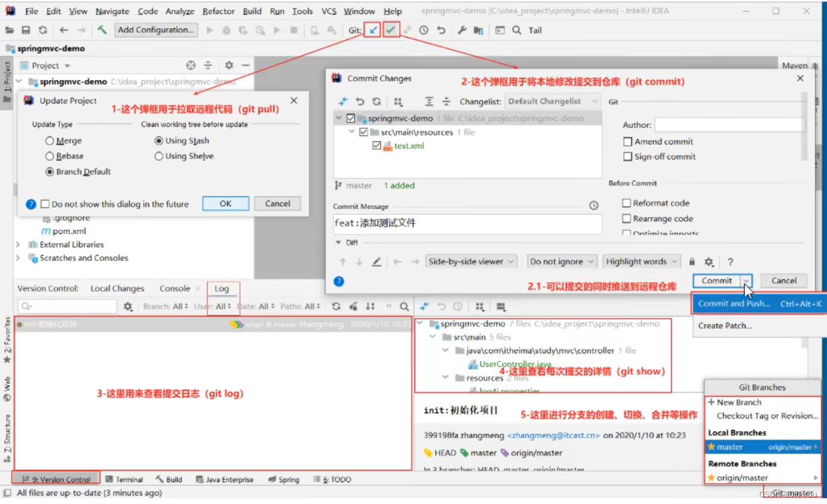Select Branch Default radio button
This screenshot has width=827, height=504.
(50, 172)
